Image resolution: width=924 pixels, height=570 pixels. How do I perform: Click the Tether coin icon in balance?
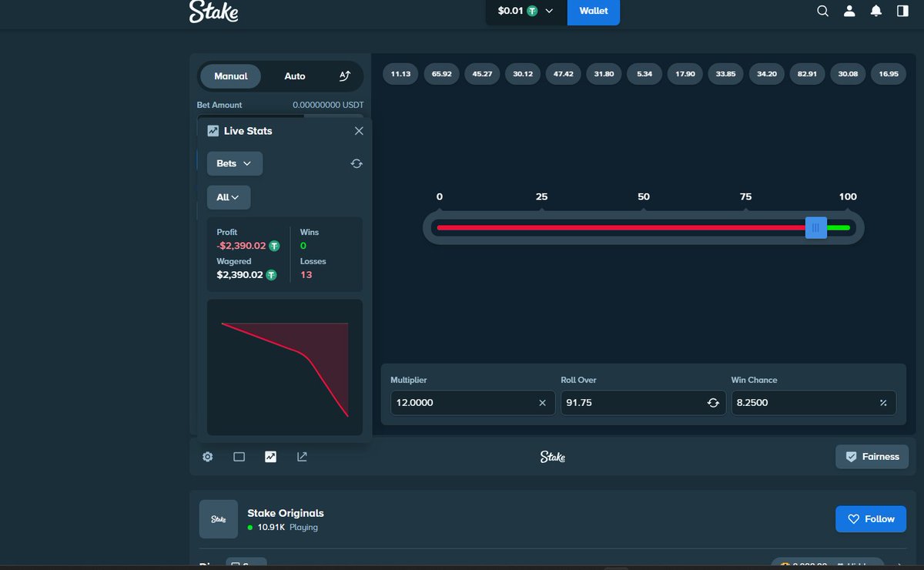(x=532, y=11)
